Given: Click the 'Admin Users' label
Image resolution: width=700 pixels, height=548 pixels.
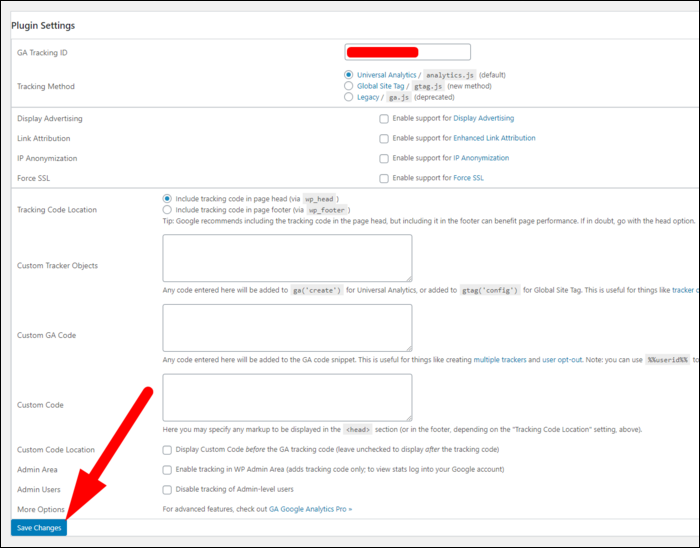Looking at the screenshot, I should (x=38, y=490).
